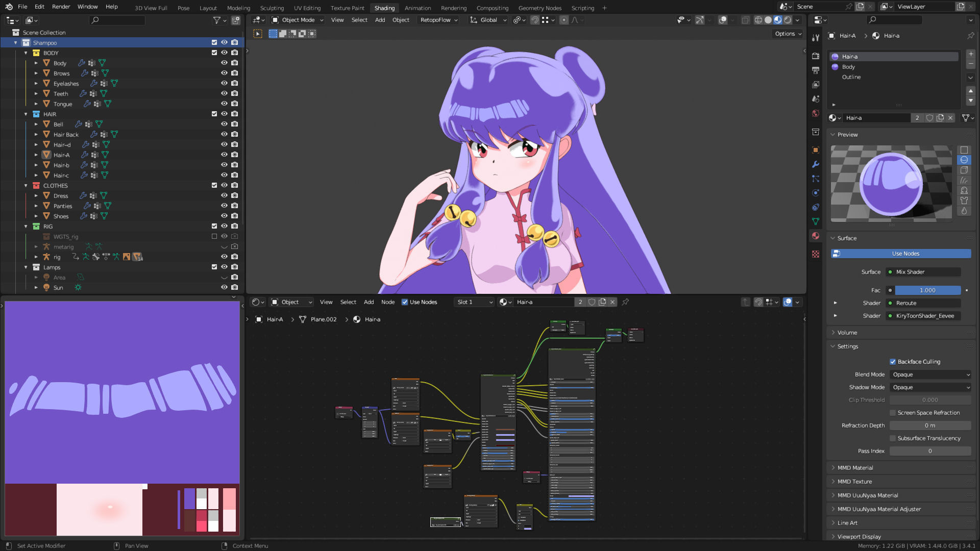Enable Screen Space Refraction
Screen dimensions: 980x551
(x=893, y=413)
